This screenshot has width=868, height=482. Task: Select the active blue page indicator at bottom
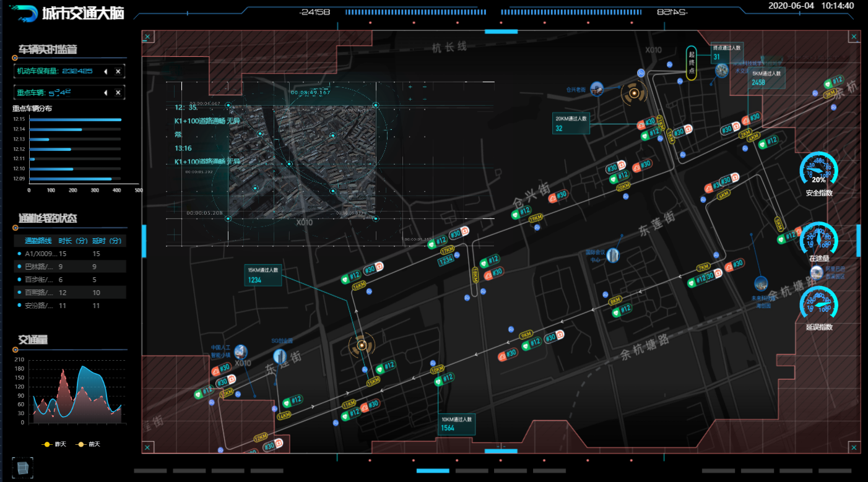433,471
